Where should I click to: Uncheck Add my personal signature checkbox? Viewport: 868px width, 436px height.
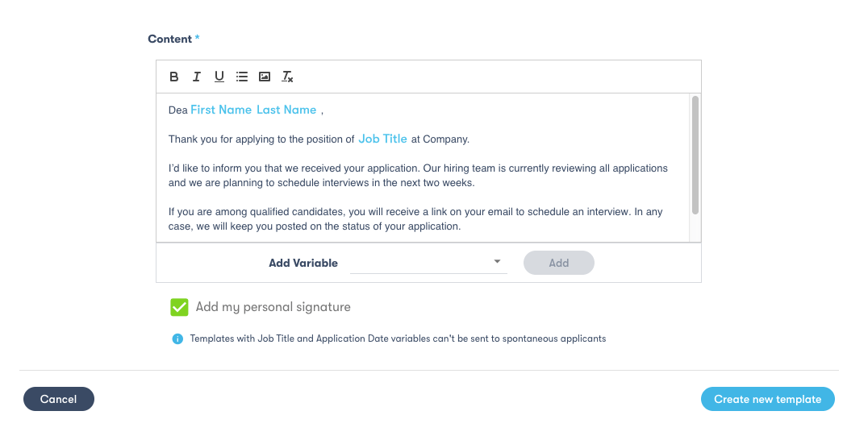179,307
